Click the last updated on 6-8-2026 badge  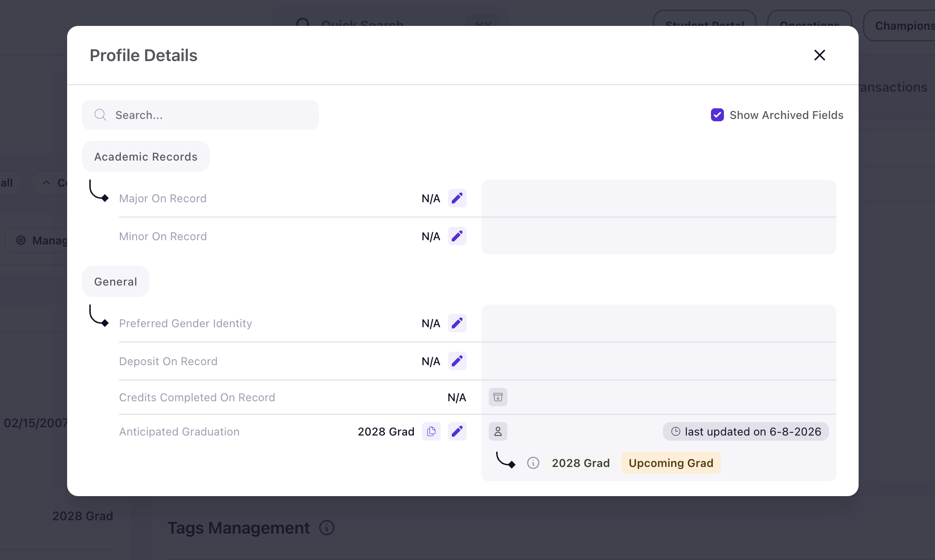746,431
